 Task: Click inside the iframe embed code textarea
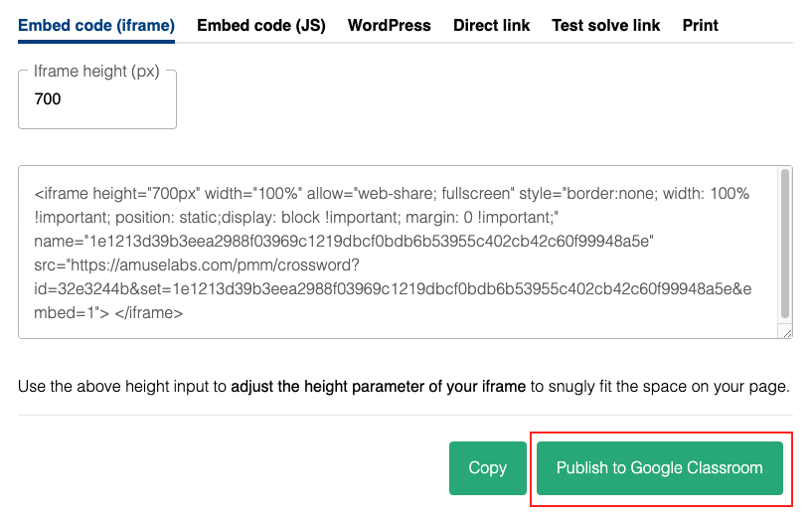398,253
